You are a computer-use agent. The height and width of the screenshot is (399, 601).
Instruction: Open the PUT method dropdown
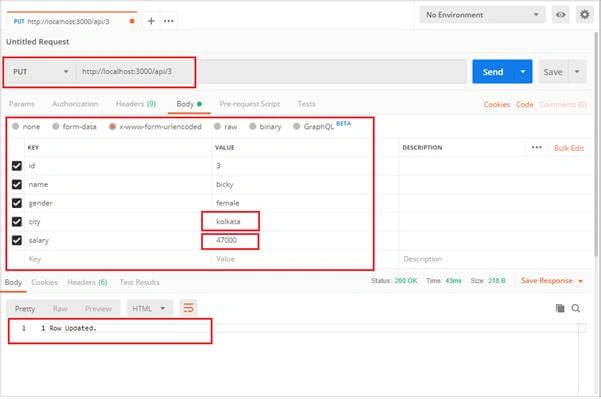41,72
